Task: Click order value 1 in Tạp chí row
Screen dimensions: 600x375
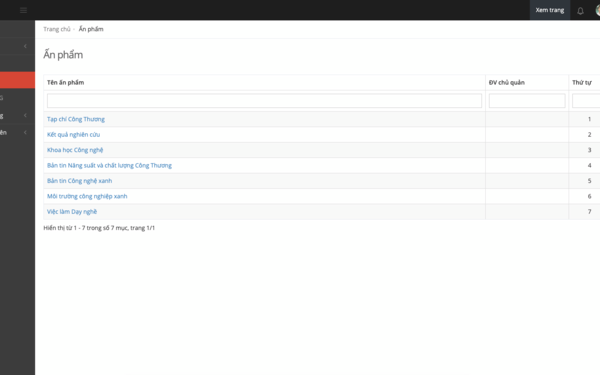Action: [589, 119]
